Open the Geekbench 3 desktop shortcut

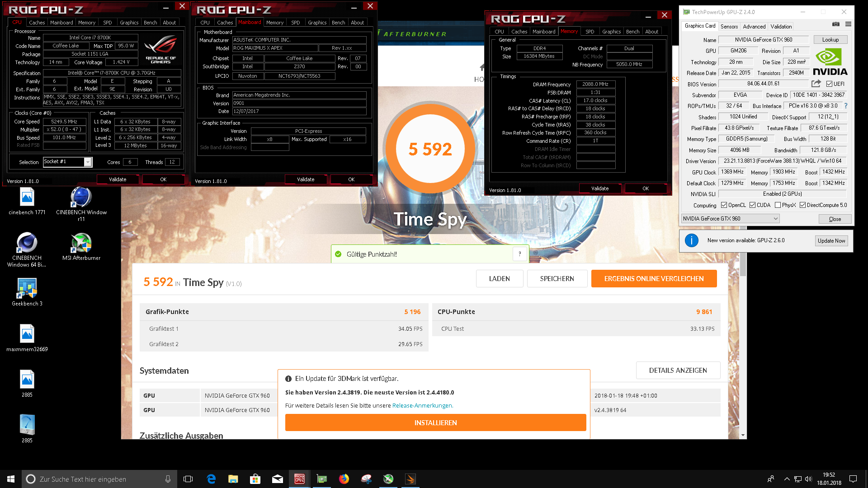27,293
